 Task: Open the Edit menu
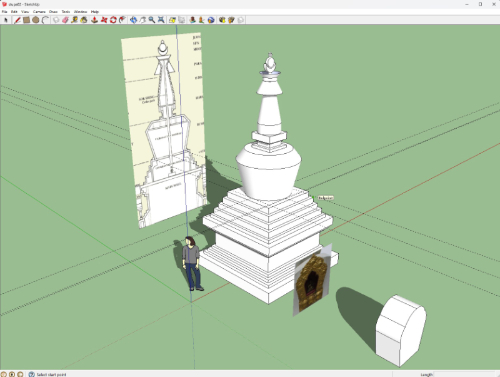point(14,12)
